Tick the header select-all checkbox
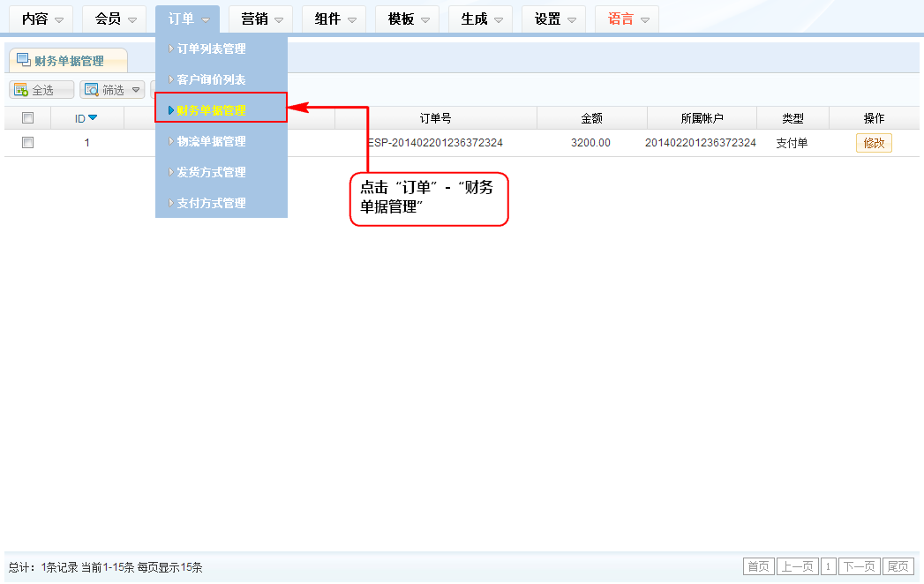Viewport: 924px width, 584px height. (x=27, y=118)
